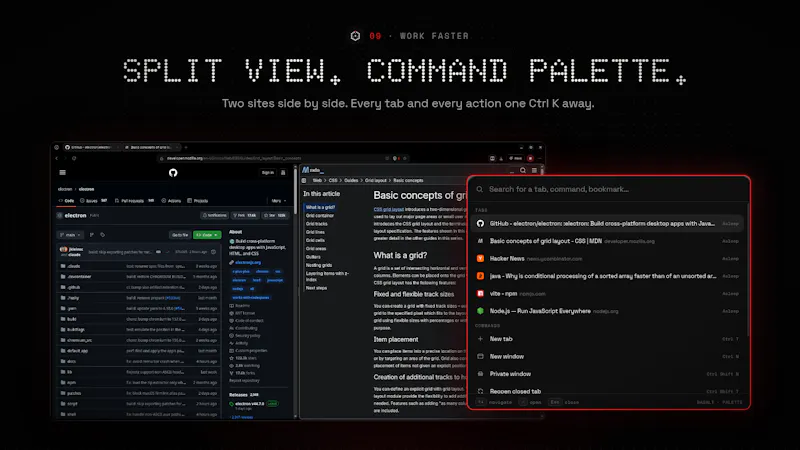Click the npm red favicon in palette
800x450 pixels.
click(x=480, y=293)
